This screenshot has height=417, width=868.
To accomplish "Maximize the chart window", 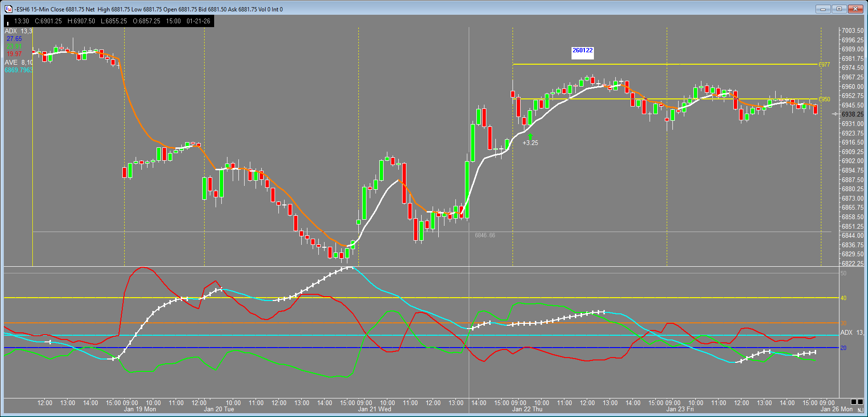I will click(x=839, y=9).
